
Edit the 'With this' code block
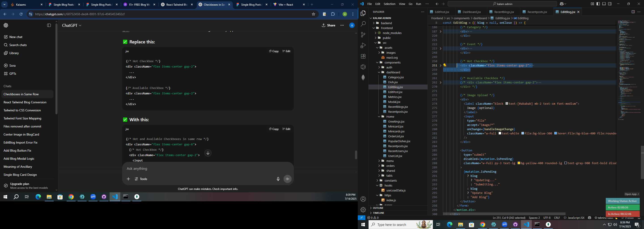tap(286, 129)
